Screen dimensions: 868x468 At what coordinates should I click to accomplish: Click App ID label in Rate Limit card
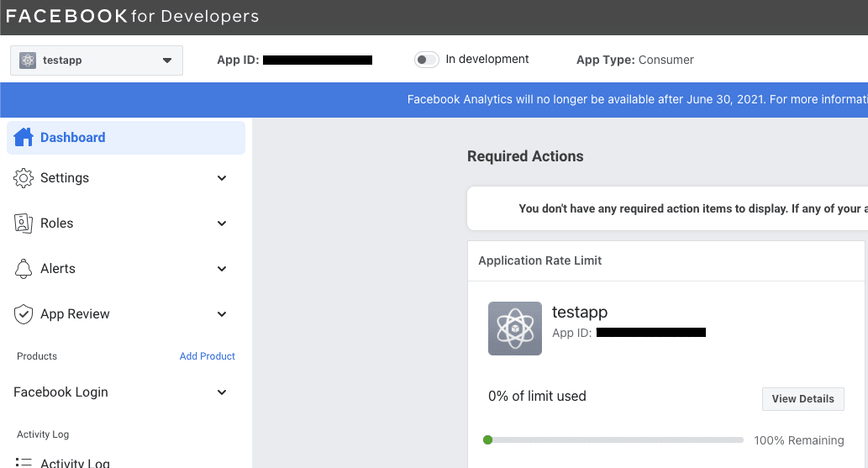tap(572, 333)
